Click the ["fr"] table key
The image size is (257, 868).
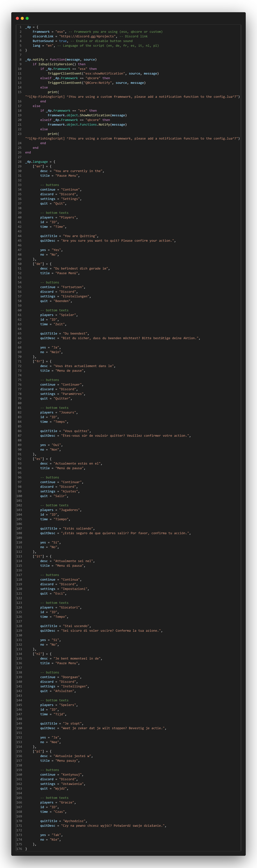(38, 362)
